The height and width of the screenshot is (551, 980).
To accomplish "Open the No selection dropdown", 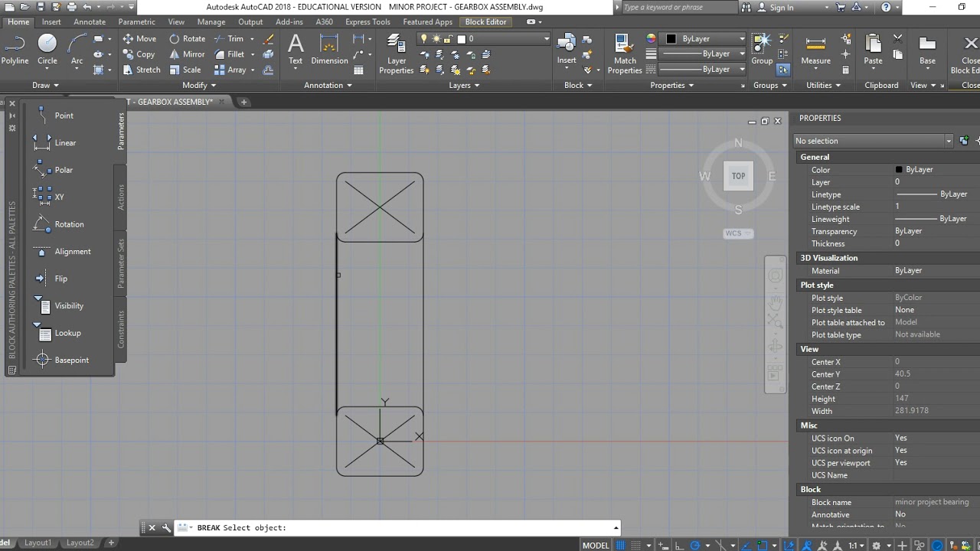I will coord(873,141).
